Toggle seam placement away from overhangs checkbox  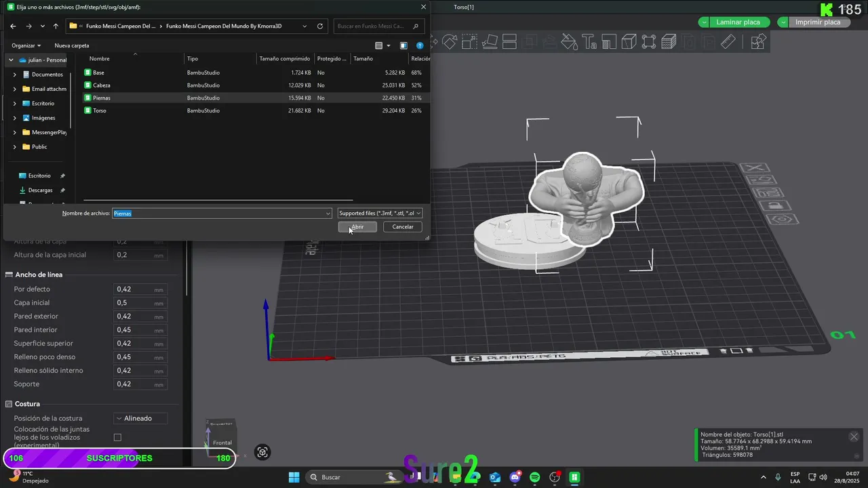point(117,437)
